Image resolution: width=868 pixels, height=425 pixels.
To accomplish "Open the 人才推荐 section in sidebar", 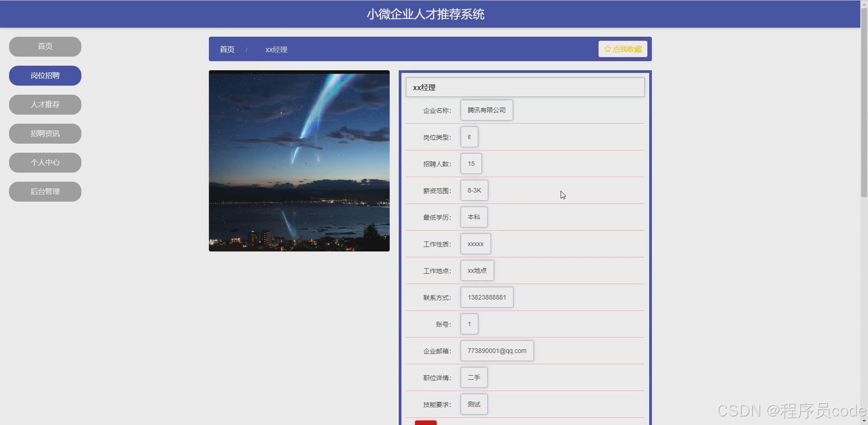I will 45,104.
